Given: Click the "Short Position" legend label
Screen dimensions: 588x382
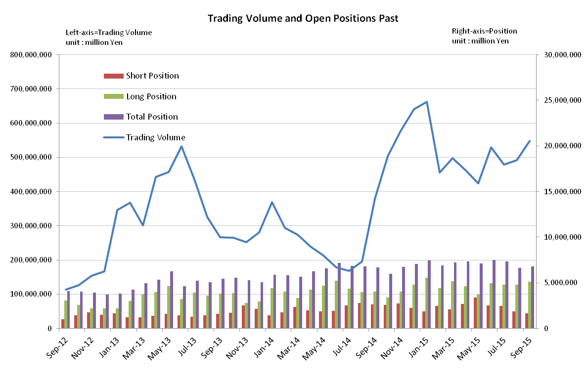Looking at the screenshot, I should click(152, 76).
